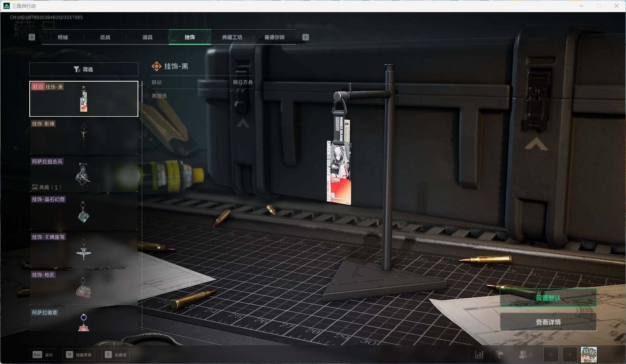626x364 pixels.
Task: Click the 设置默认 button
Action: tap(548, 298)
